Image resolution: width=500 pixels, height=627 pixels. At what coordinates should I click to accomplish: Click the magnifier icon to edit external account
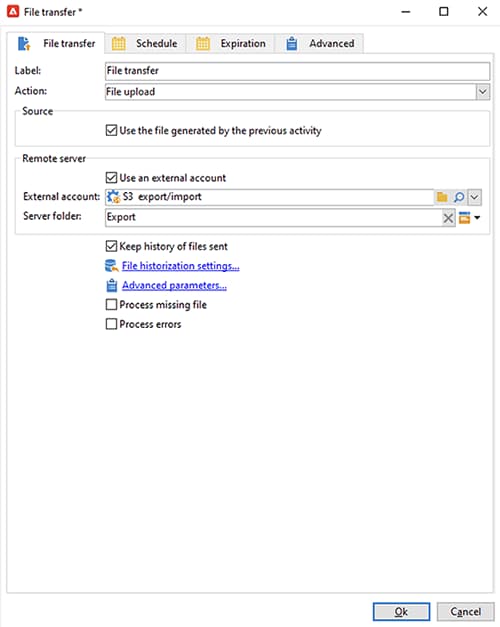(459, 197)
